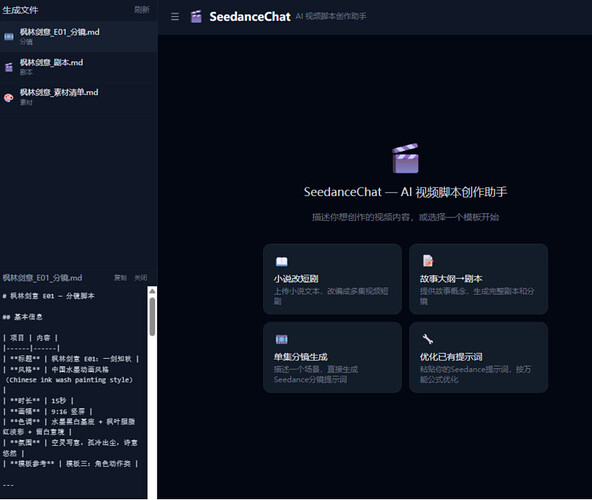Click the preview line containing 模板三：角色动作类

point(71,464)
